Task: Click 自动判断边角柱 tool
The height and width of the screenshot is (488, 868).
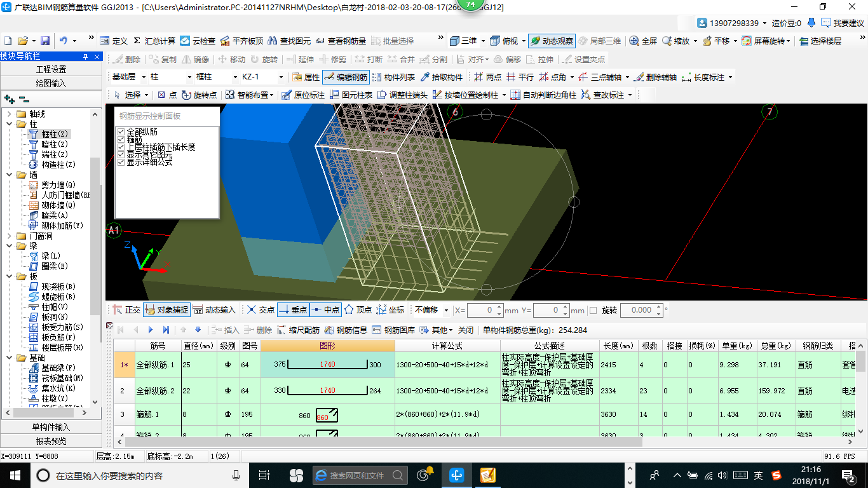Action: (543, 95)
